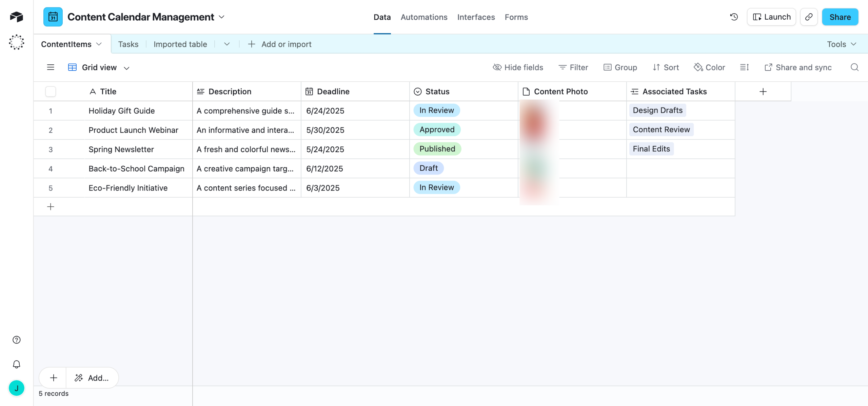Viewport: 868px width, 406px height.
Task: Click the Launch button
Action: pos(771,17)
